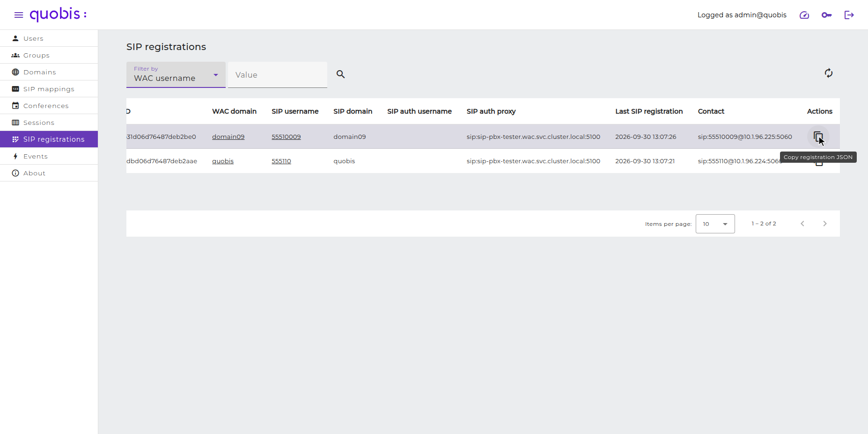Viewport: 868px width, 434px height.
Task: Select SIP registrations sidebar item
Action: click(x=49, y=139)
